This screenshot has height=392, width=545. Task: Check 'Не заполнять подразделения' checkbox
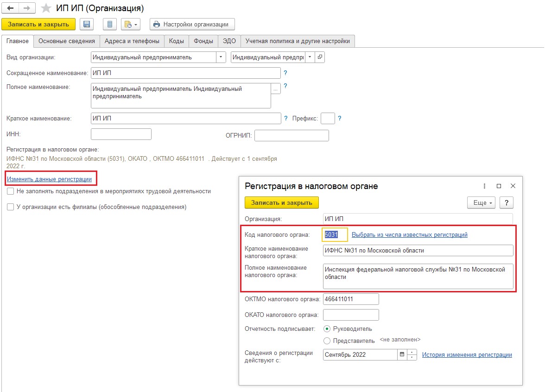pos(10,191)
